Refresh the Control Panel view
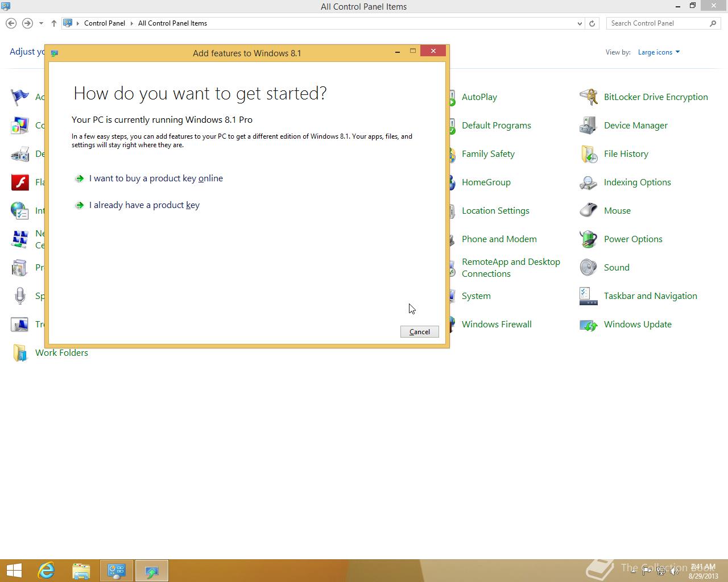 592,23
